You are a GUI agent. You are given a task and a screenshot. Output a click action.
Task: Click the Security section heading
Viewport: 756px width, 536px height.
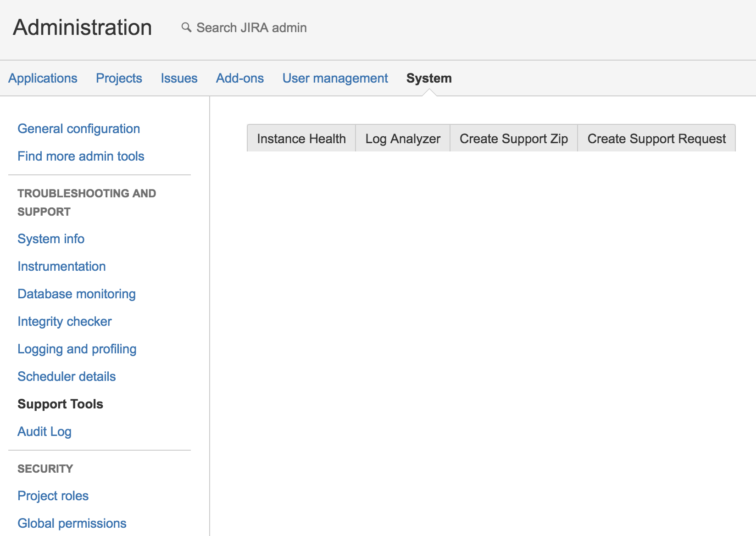45,469
